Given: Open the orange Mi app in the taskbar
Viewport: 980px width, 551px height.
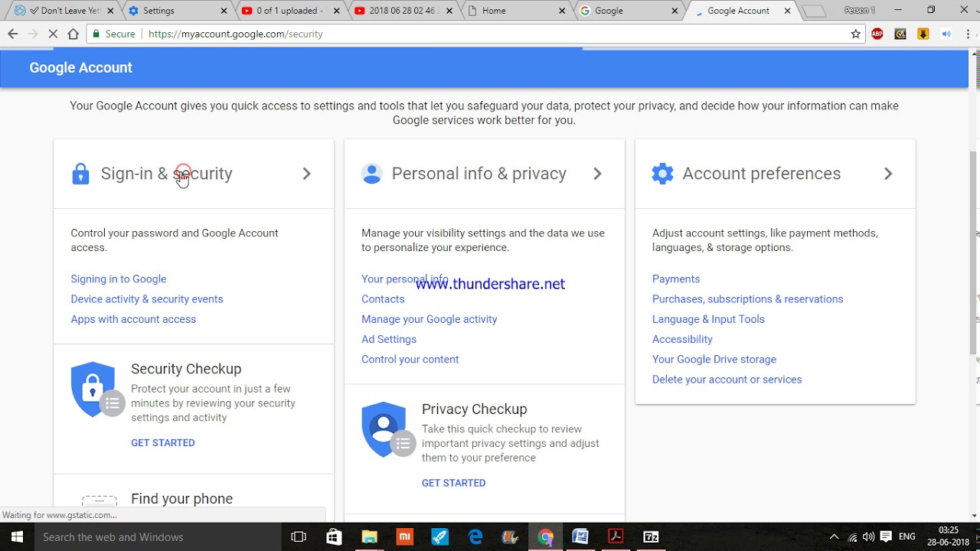Looking at the screenshot, I should (x=404, y=537).
